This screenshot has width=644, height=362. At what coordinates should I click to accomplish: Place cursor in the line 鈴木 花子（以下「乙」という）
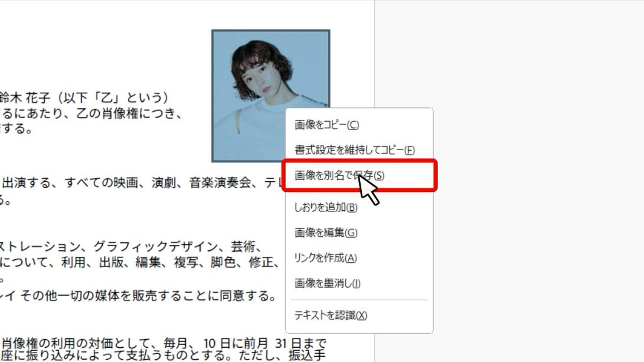pyautogui.click(x=84, y=97)
